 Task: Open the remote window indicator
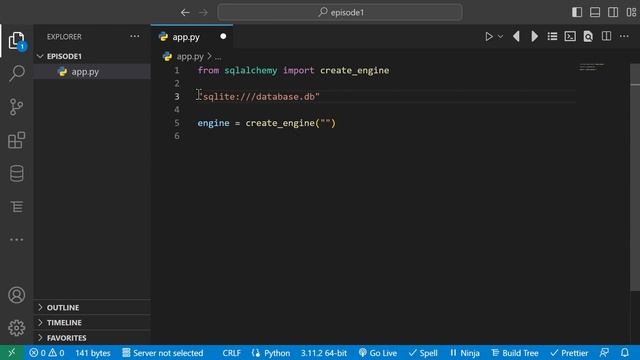pos(11,353)
